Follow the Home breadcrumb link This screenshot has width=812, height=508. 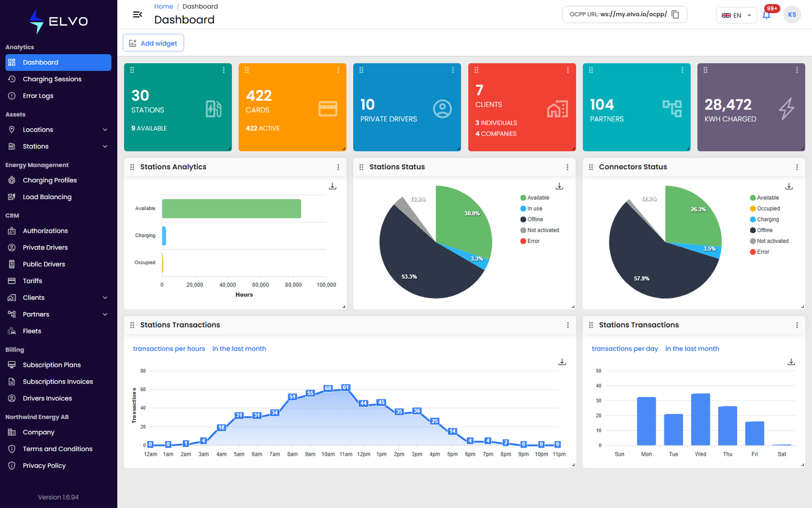click(x=163, y=7)
